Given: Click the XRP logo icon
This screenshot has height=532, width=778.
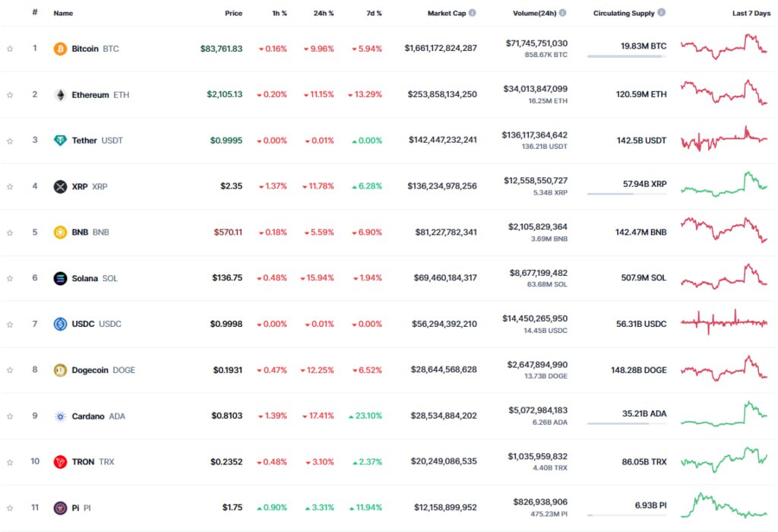Looking at the screenshot, I should point(60,187).
